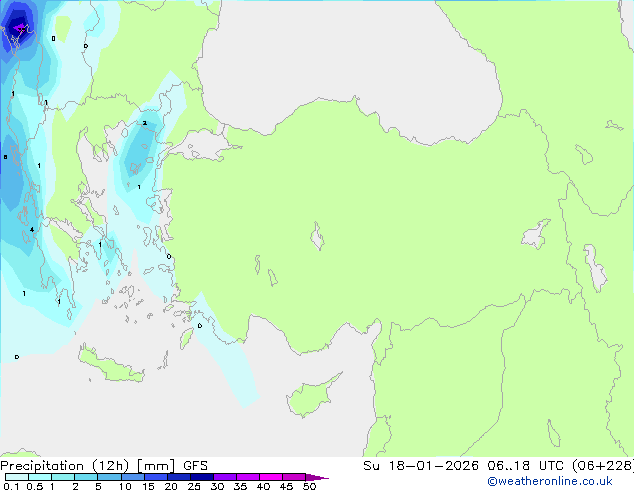This screenshot has width=634, height=490.
Task: Click the "15" legend scale label
Action: pyautogui.click(x=148, y=486)
